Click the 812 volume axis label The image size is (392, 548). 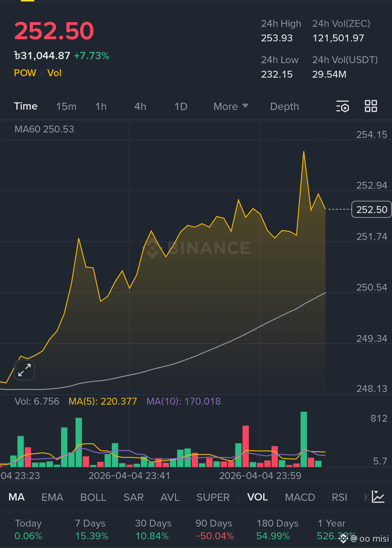pos(379,418)
